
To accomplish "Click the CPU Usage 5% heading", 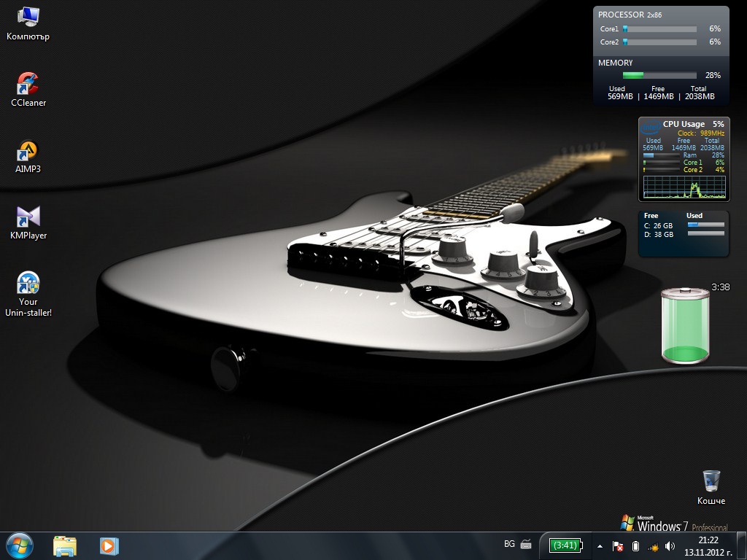I will tap(693, 124).
